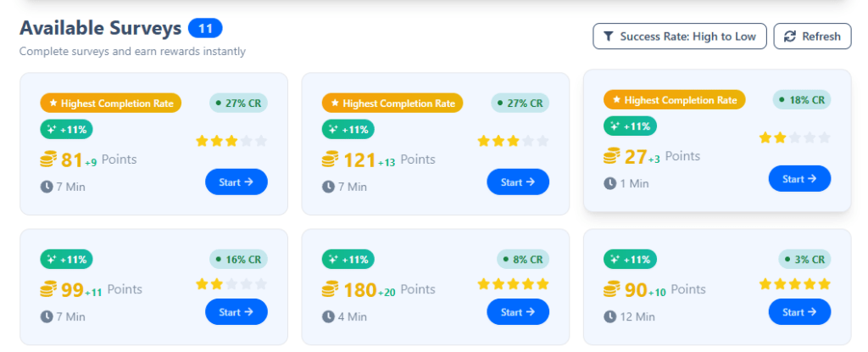The width and height of the screenshot is (868, 352).
Task: Click the clock icon next to 12 Min
Action: point(609,317)
